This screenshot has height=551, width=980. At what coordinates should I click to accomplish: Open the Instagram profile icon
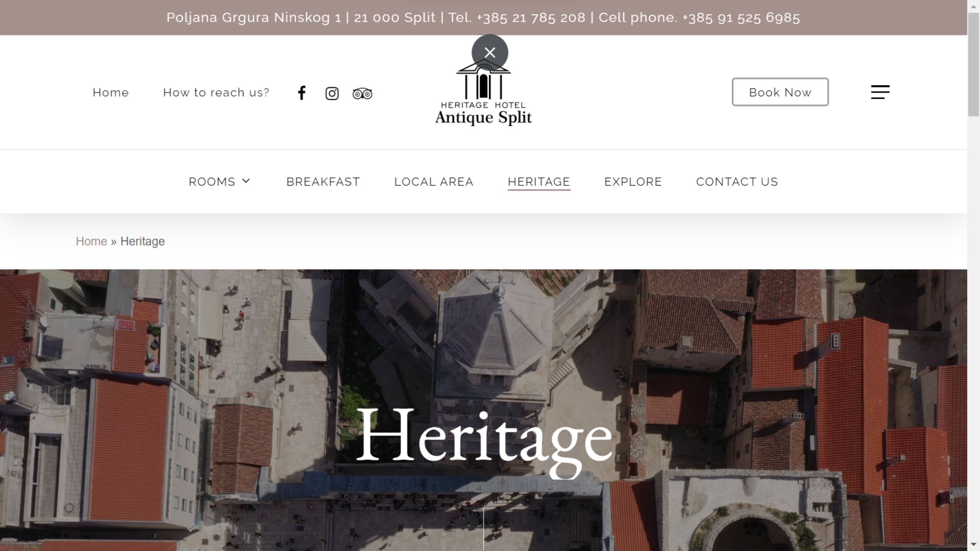pos(332,93)
